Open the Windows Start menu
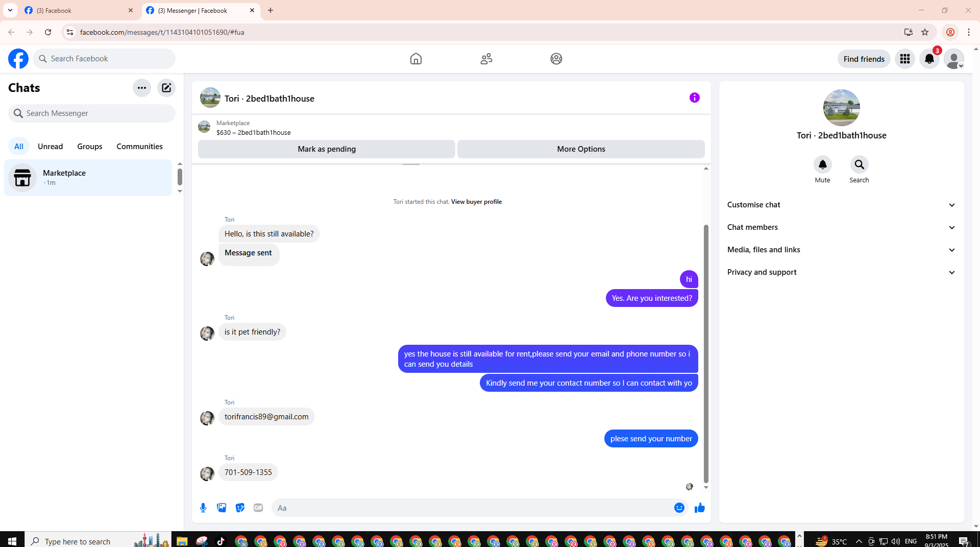The width and height of the screenshot is (980, 547). [x=12, y=540]
